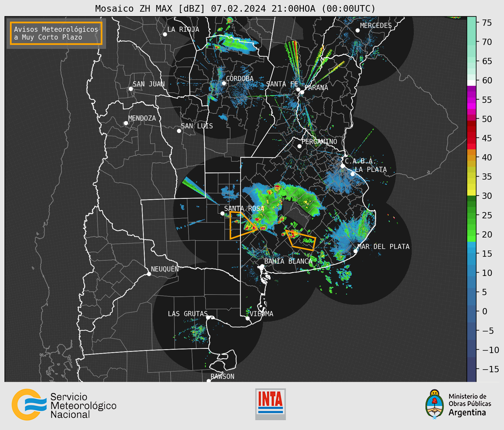Image resolution: width=504 pixels, height=430 pixels.
Task: Click the Mercedes city marker dot
Action: 358,31
